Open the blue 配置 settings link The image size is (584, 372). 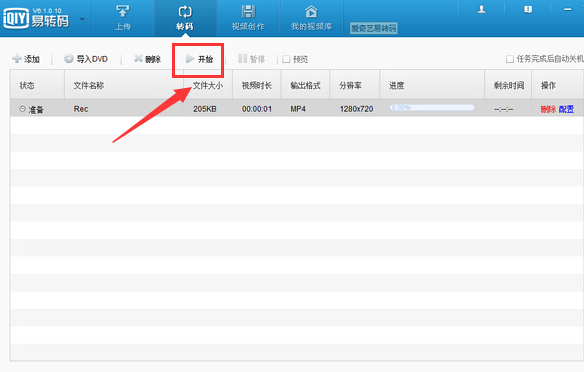[x=566, y=109]
